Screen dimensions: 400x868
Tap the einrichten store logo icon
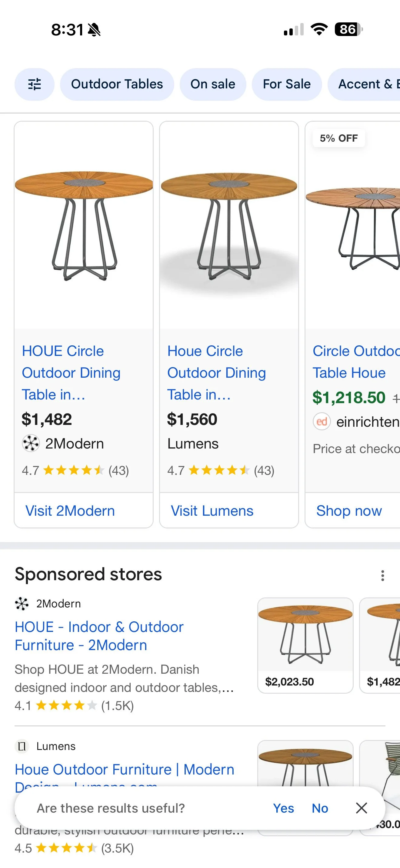coord(322,422)
